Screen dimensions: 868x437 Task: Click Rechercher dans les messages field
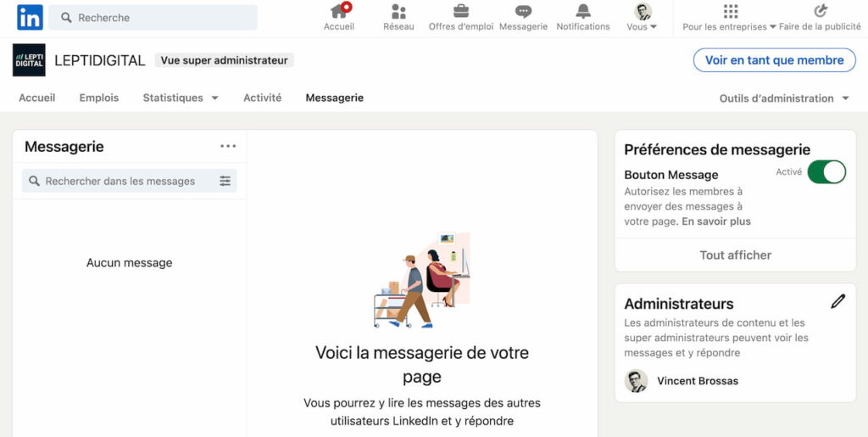[129, 181]
